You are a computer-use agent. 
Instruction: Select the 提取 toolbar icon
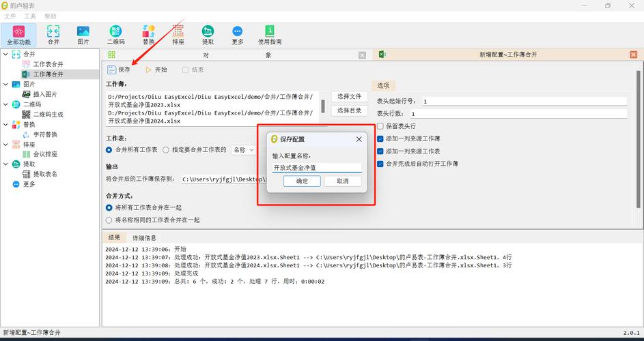tap(208, 35)
